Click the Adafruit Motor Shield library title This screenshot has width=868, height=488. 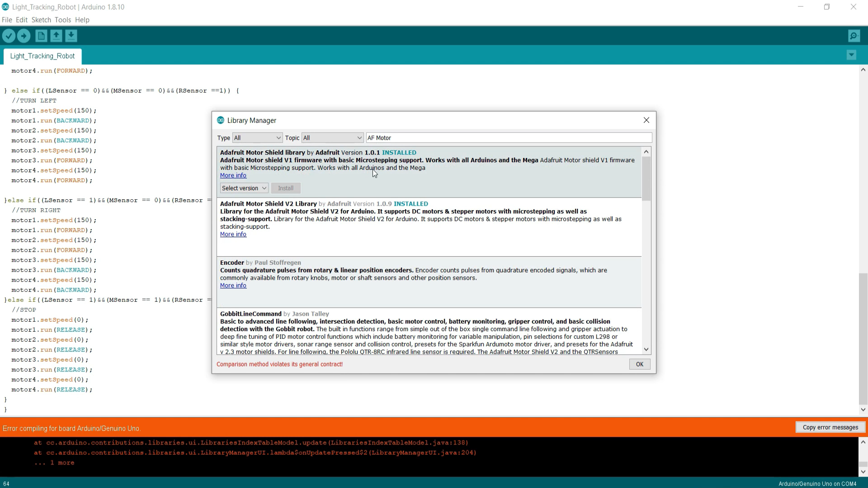pos(263,153)
